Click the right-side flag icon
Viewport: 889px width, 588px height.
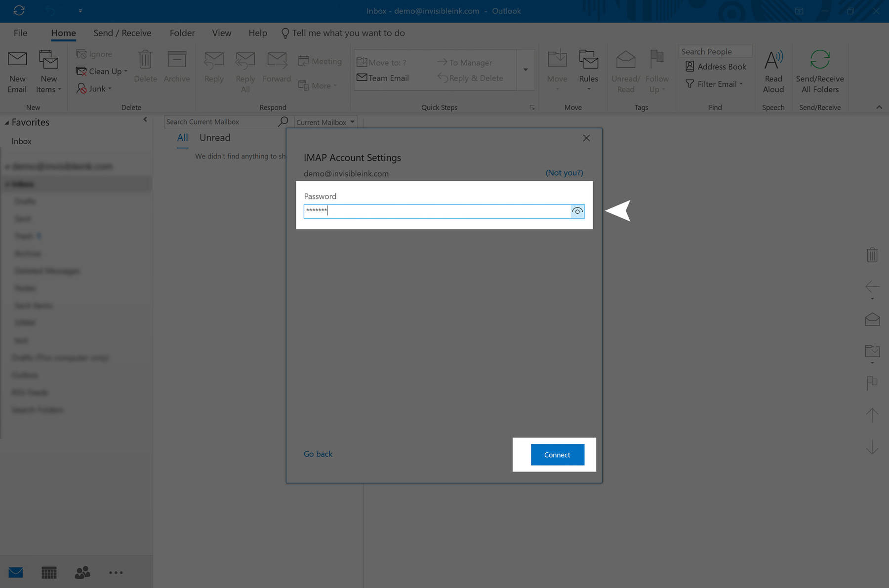[872, 383]
